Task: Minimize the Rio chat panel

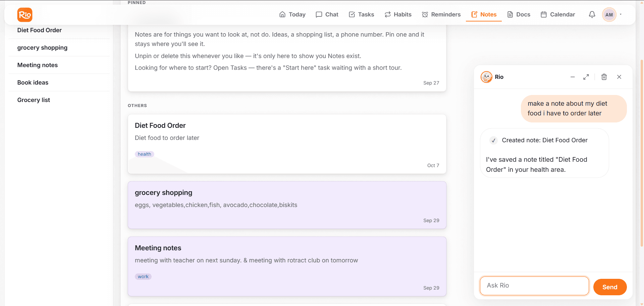Action: 573,77
